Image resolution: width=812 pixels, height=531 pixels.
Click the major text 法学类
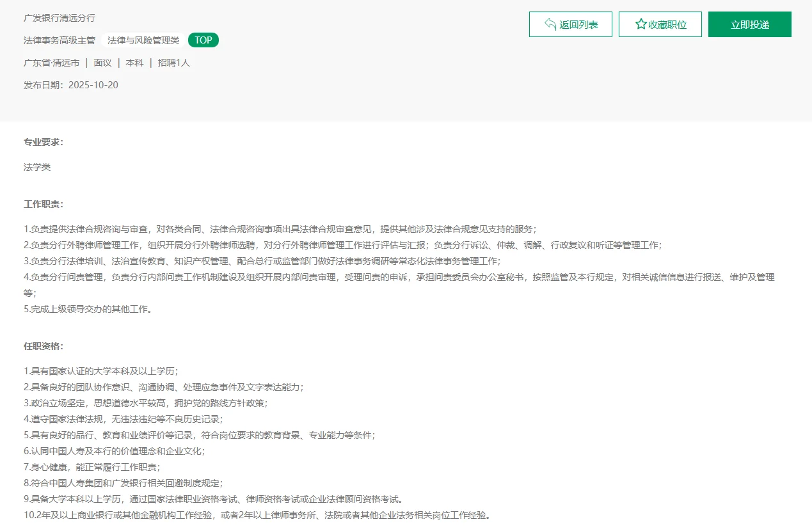(37, 167)
